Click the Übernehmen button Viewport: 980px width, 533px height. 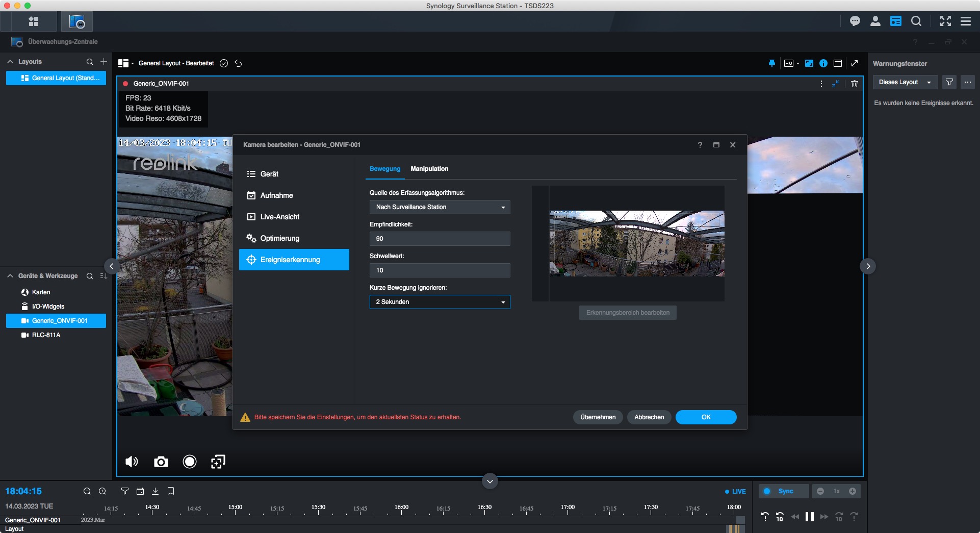pyautogui.click(x=598, y=417)
